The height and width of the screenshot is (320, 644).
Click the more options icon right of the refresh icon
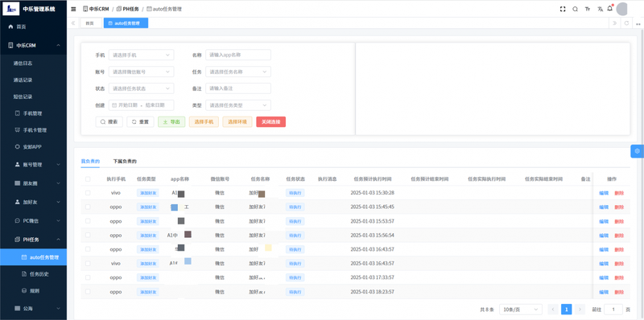tap(638, 23)
